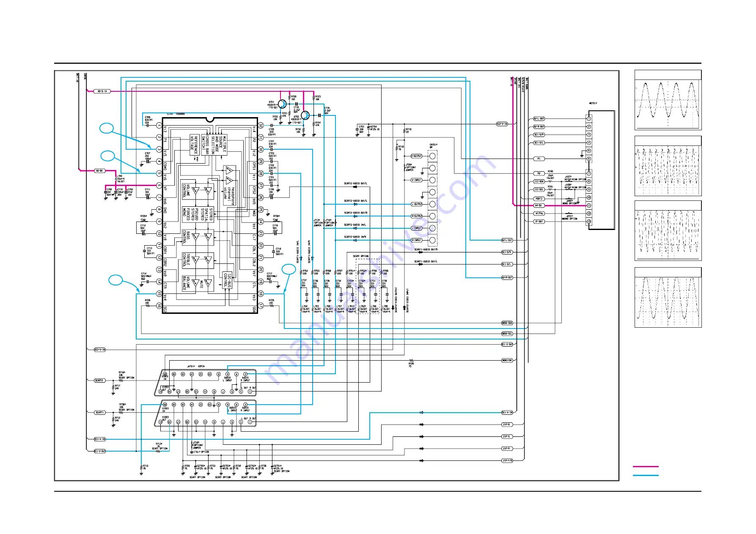Click the cyan legend line
The width and height of the screenshot is (756, 534).
click(x=646, y=475)
